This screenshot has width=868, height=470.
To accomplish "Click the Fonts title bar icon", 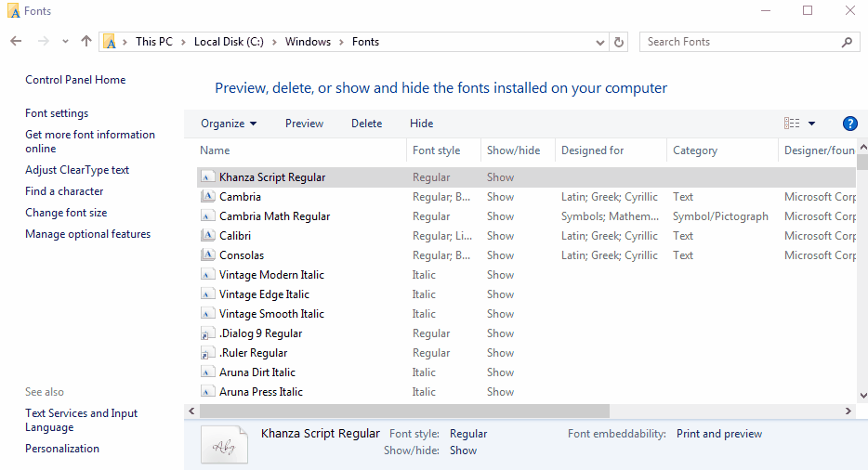I will click(x=13, y=10).
